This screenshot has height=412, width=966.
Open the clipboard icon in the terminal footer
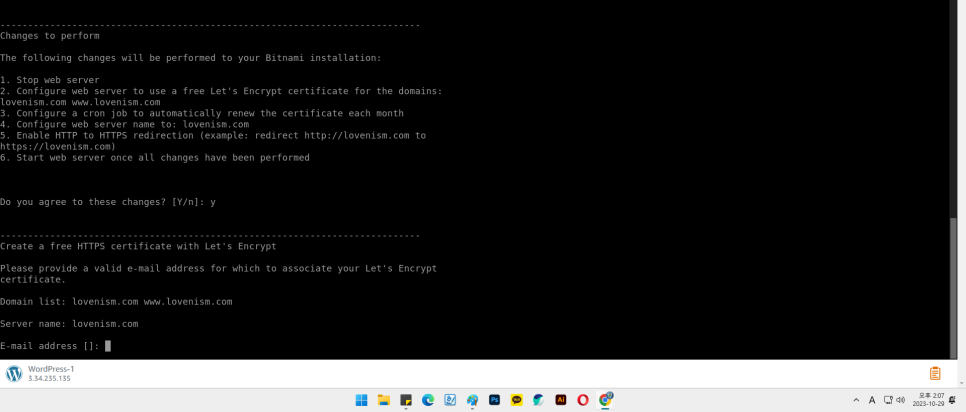[x=935, y=373]
